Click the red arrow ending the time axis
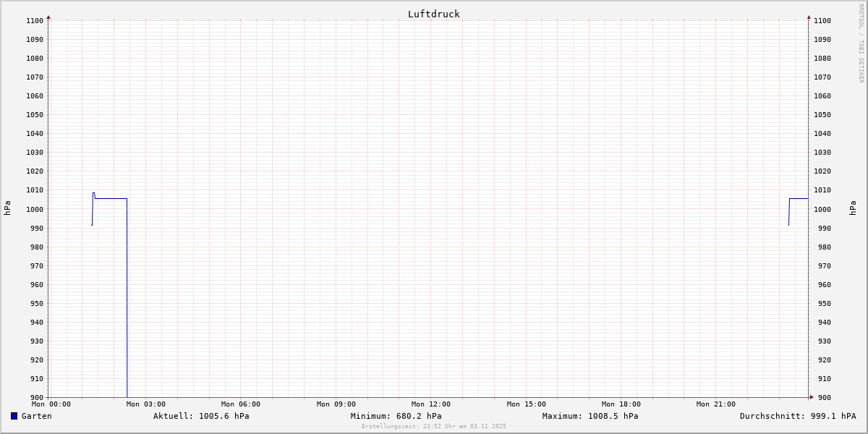This screenshot has width=868, height=434. click(812, 397)
